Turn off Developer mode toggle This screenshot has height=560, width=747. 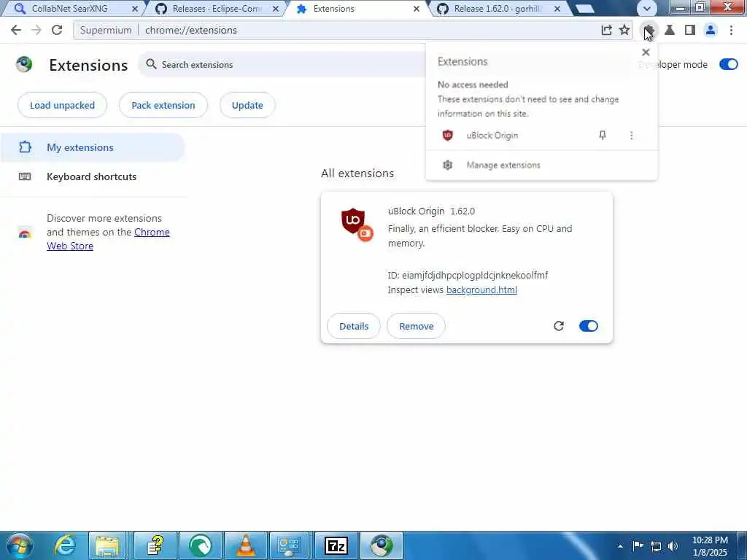coord(729,64)
